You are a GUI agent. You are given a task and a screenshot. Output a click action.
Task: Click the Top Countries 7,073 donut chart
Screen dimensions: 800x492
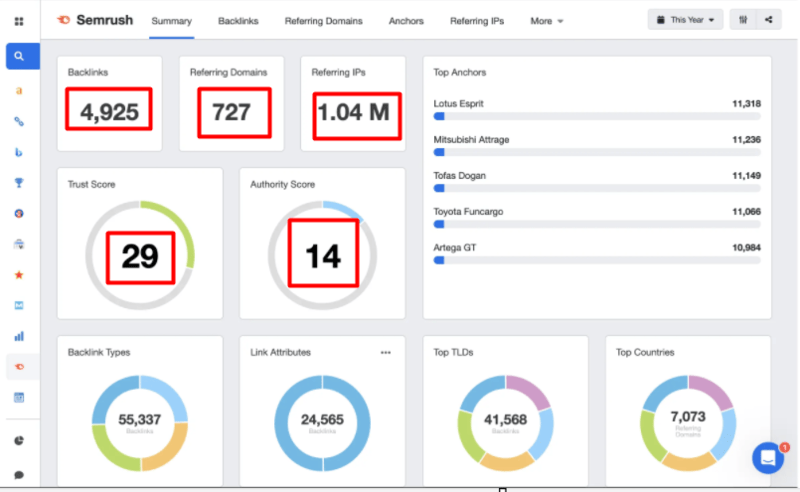point(688,423)
